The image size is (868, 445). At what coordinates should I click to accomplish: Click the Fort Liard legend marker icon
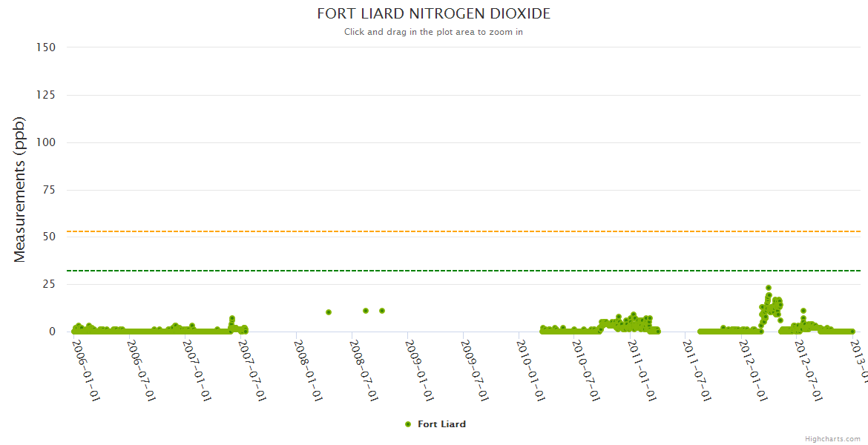407,424
